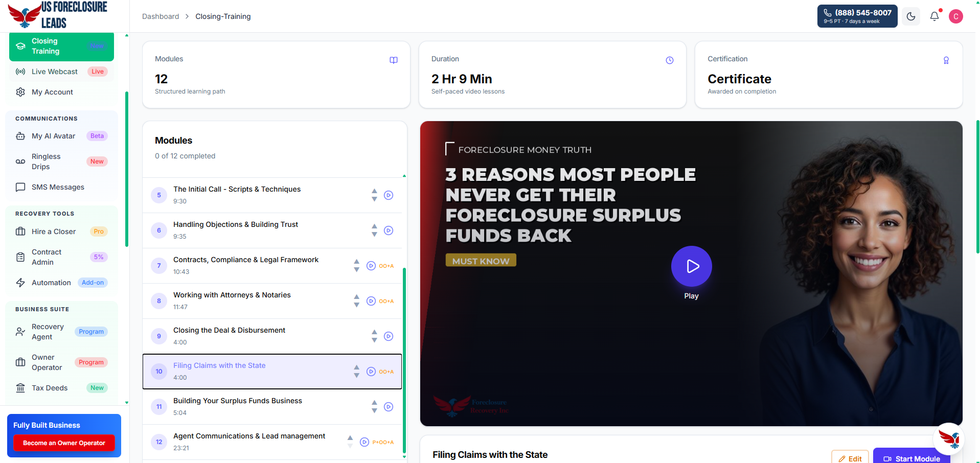The width and height of the screenshot is (980, 463).
Task: Open SMS Messages
Action: coord(61,187)
